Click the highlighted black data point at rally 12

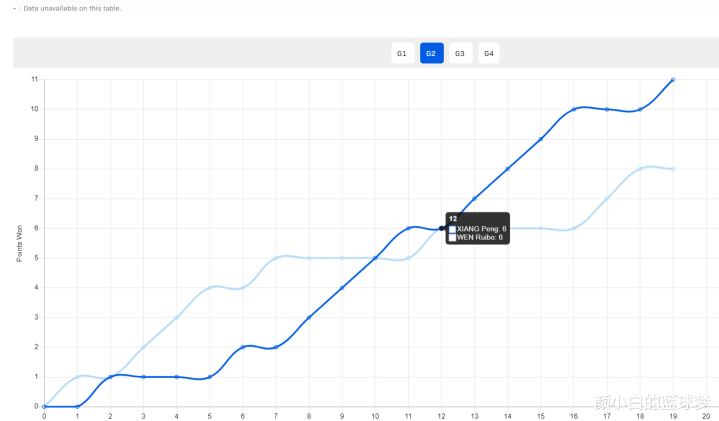[441, 228]
